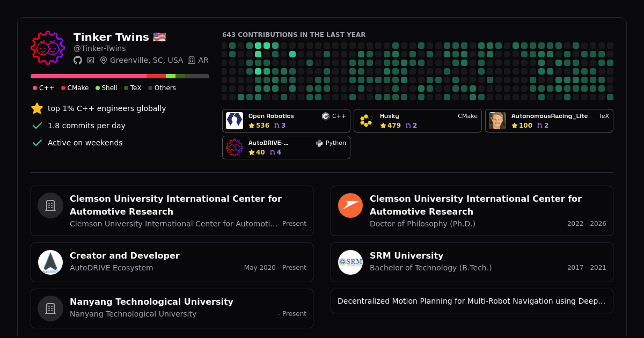Click the '2022 - 2026' date range

point(587,224)
